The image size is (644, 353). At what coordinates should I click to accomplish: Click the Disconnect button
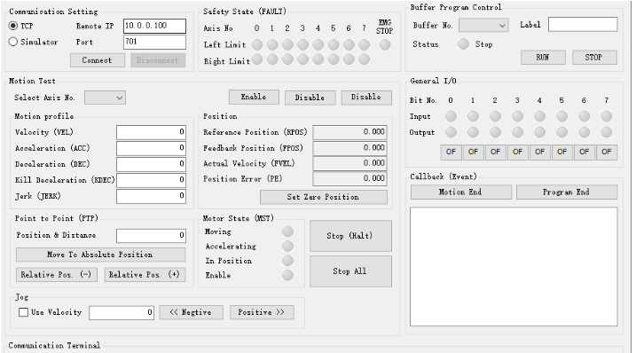pos(158,60)
